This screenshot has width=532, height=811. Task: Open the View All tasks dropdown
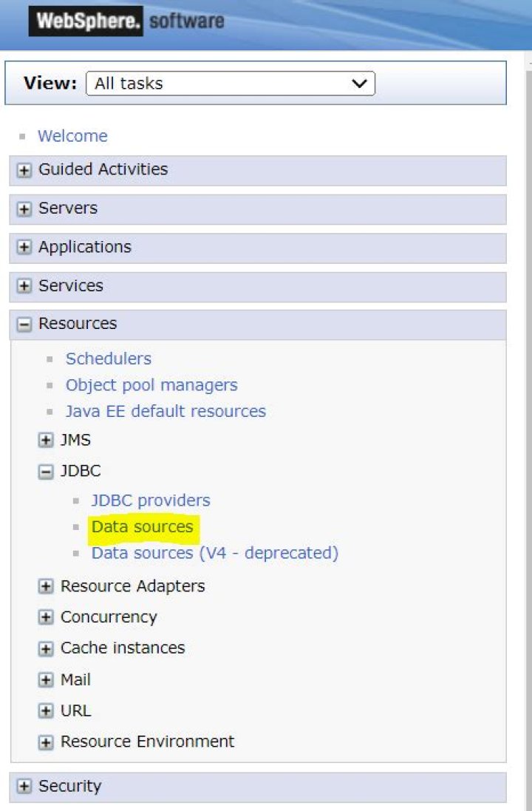pos(231,84)
